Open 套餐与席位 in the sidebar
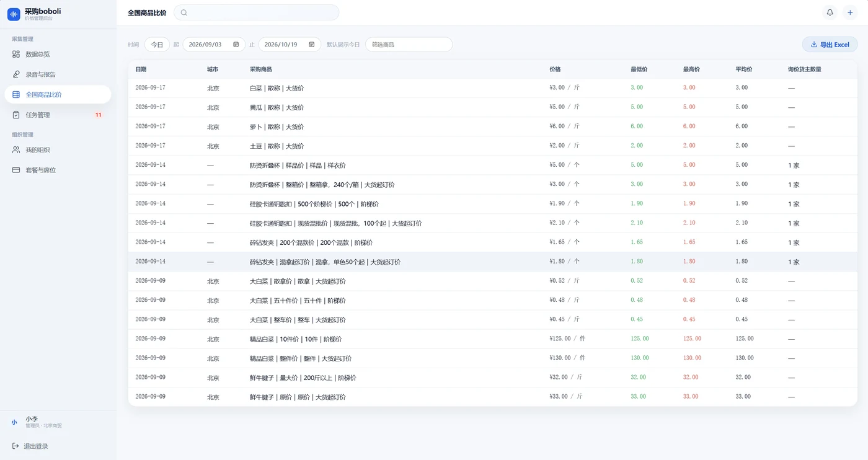Viewport: 868px width, 460px height. tap(58, 170)
